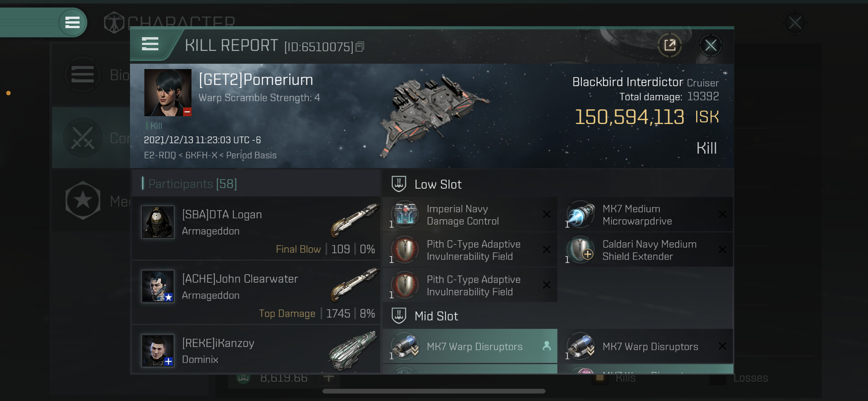The image size is (868, 401).
Task: Toggle X on right MK7 Warp Disruptors
Action: [x=722, y=346]
